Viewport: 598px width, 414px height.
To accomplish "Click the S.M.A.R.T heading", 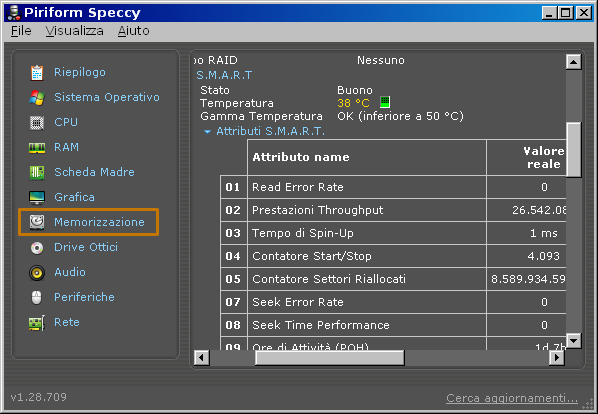I will click(x=224, y=75).
